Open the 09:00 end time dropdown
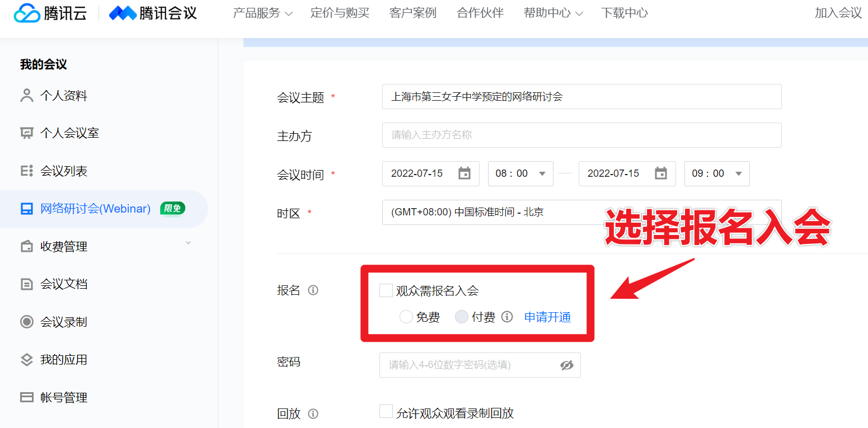Screen dimensions: 868x428 tap(717, 173)
